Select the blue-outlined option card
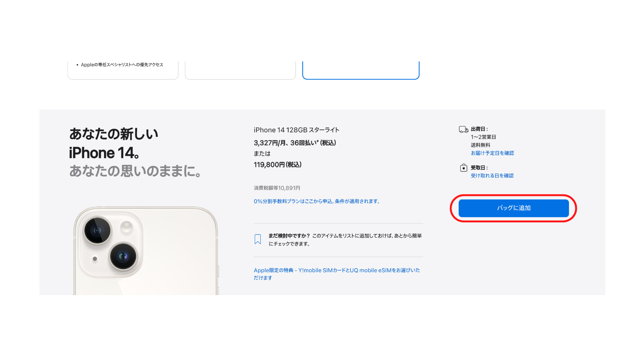The width and height of the screenshot is (644, 363). (x=361, y=70)
